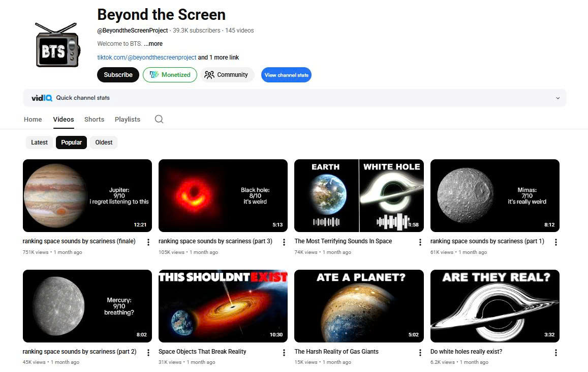Click the channel search magnifier icon

tap(159, 119)
